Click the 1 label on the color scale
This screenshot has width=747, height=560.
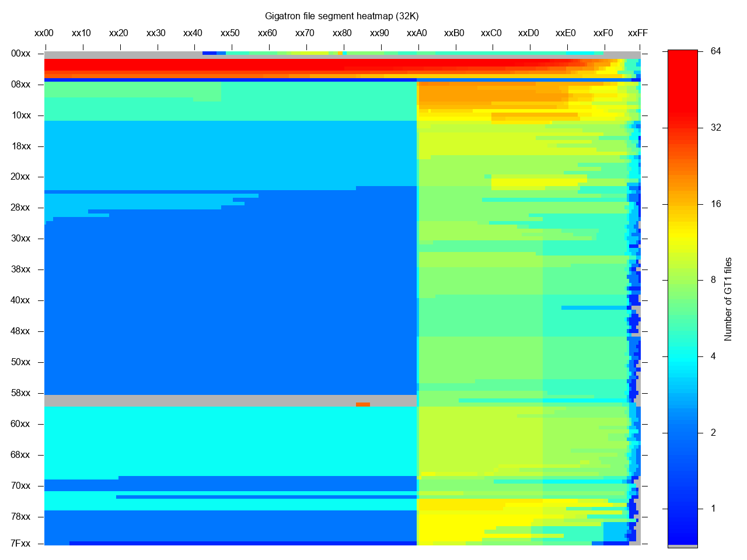pos(713,509)
